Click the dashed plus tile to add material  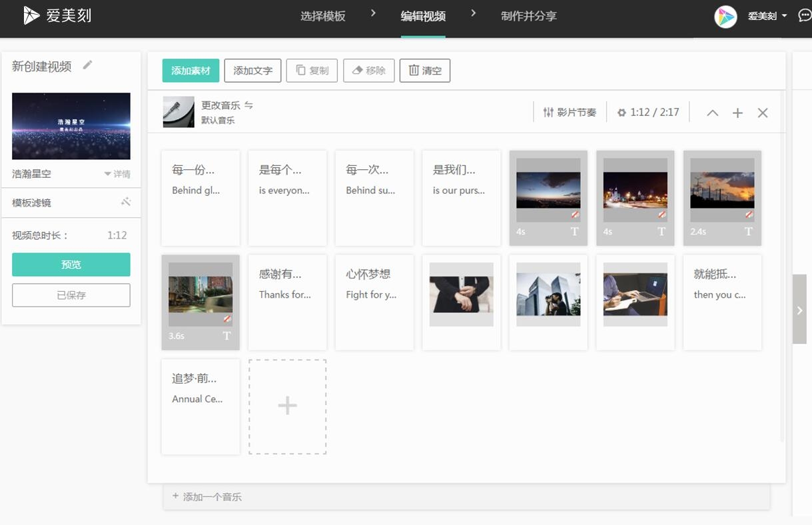(287, 406)
